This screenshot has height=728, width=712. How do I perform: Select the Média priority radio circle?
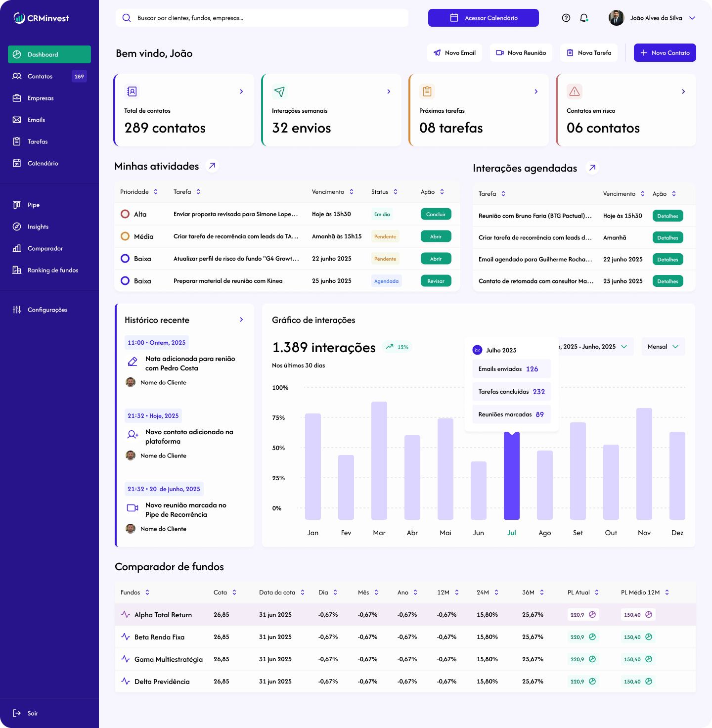tap(125, 236)
